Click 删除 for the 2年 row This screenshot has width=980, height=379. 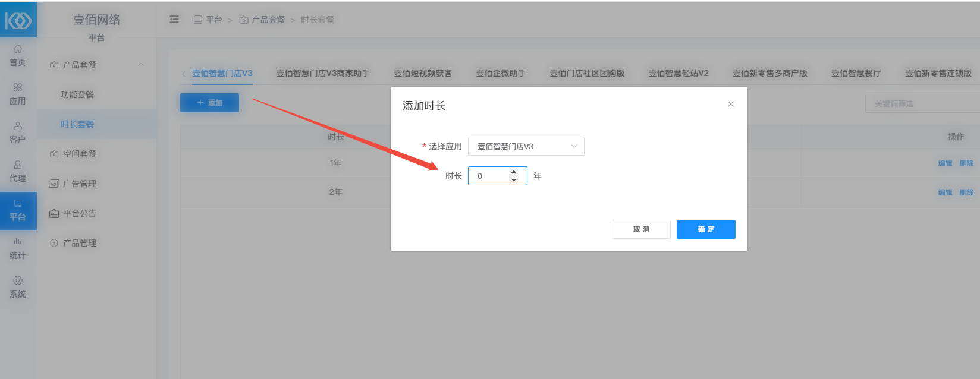(x=966, y=192)
